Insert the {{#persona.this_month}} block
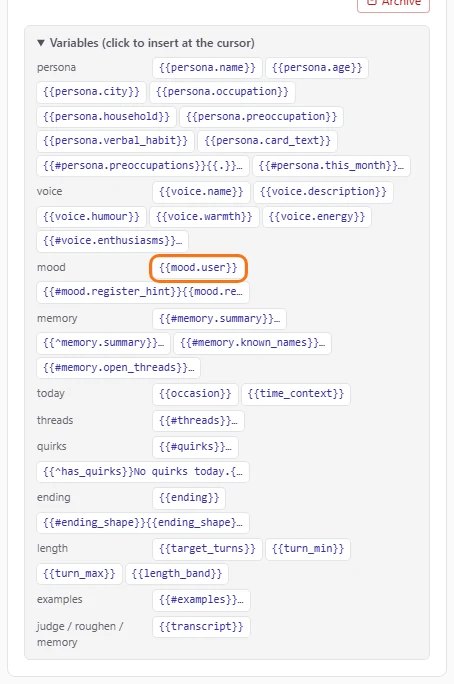 (331, 166)
